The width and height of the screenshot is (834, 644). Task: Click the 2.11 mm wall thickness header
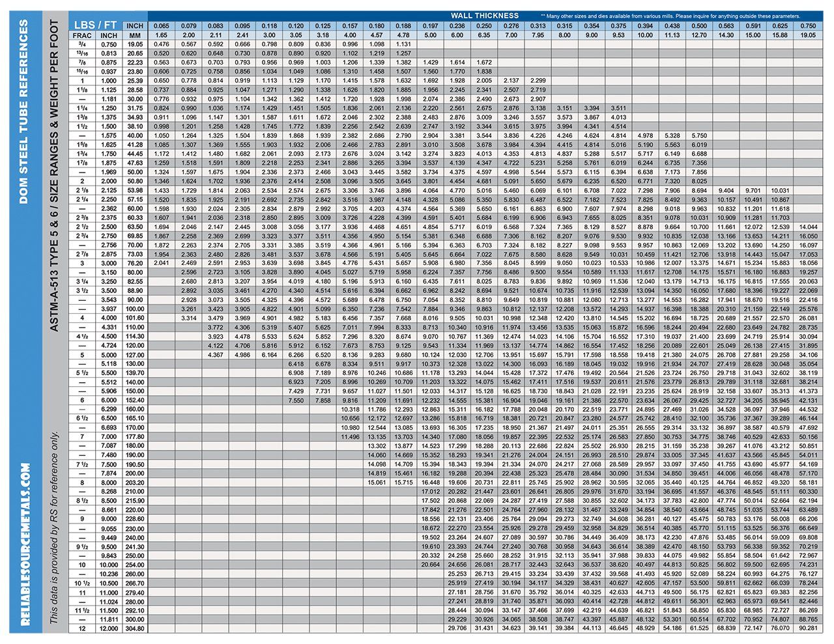point(216,35)
